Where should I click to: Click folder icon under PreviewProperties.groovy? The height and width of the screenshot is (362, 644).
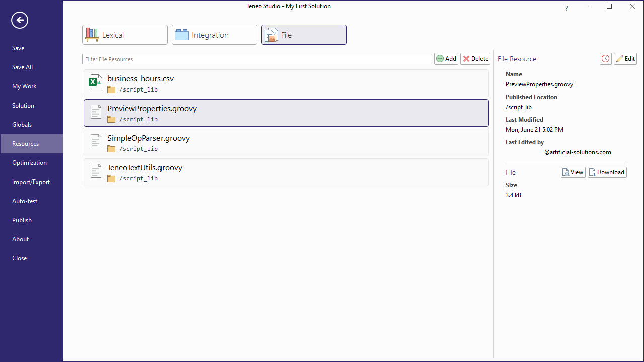pos(111,120)
